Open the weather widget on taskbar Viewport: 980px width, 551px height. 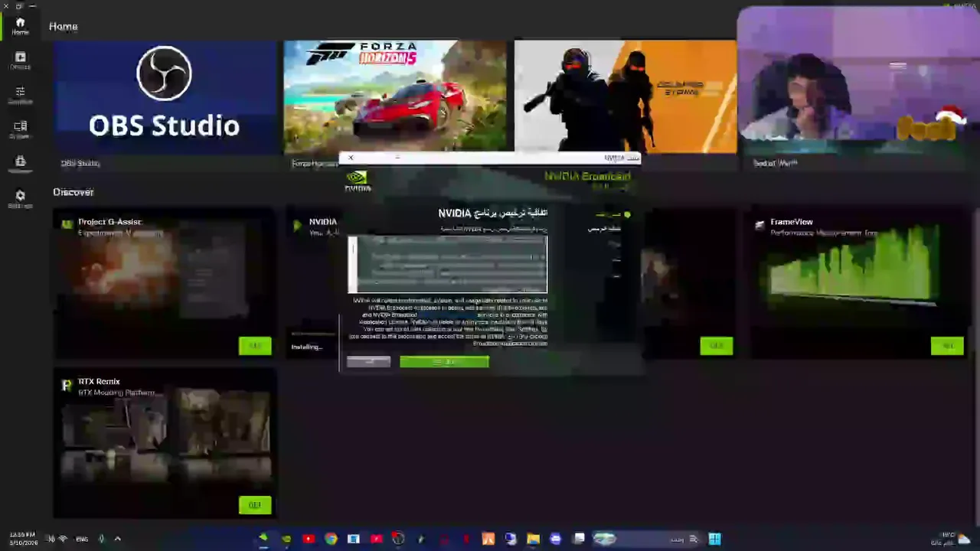[x=950, y=539]
